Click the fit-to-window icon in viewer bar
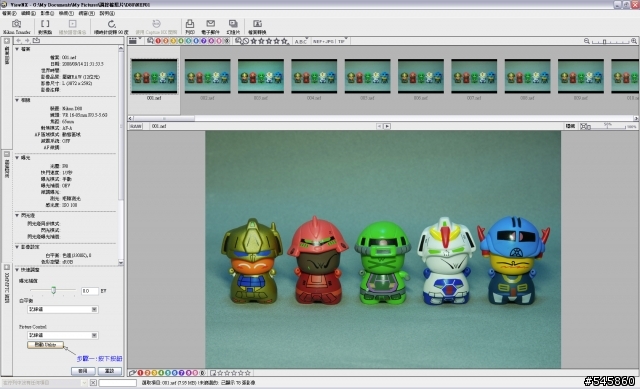The image size is (640, 389). click(585, 126)
